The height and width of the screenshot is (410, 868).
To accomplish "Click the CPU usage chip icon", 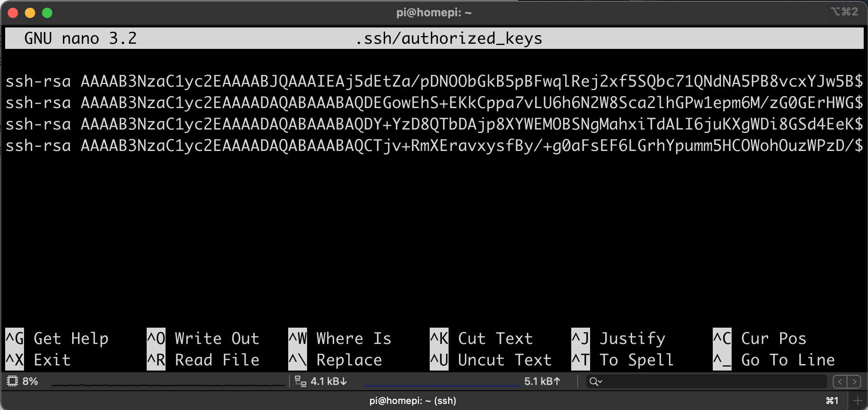I will pyautogui.click(x=12, y=381).
